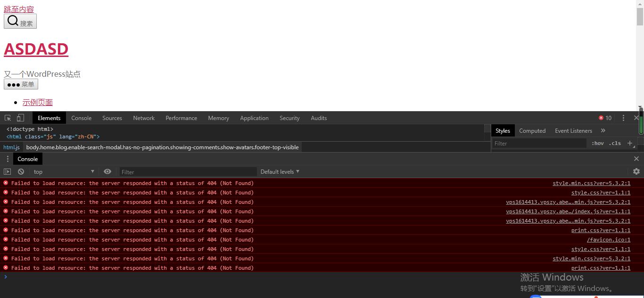This screenshot has height=298, width=644.
Task: Open the first print.css?ver=1.1:1 source link
Action: (601, 230)
